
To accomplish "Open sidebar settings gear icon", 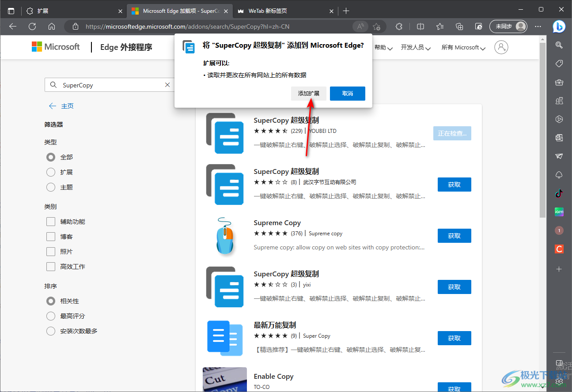I will pos(559,381).
